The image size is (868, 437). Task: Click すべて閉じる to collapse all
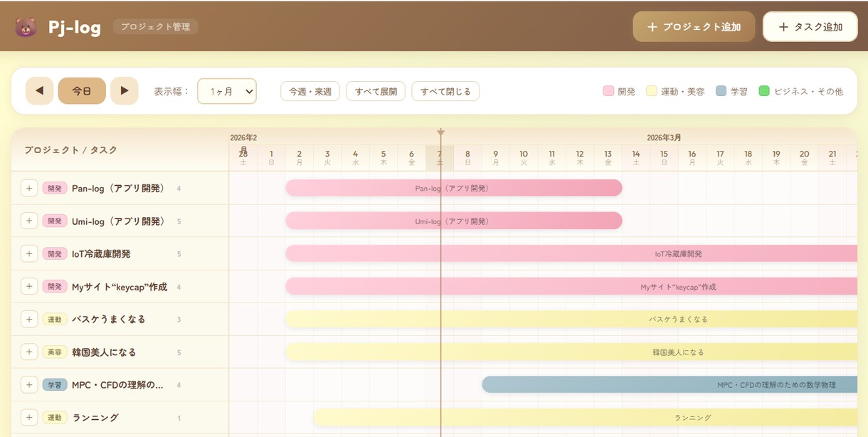[445, 91]
